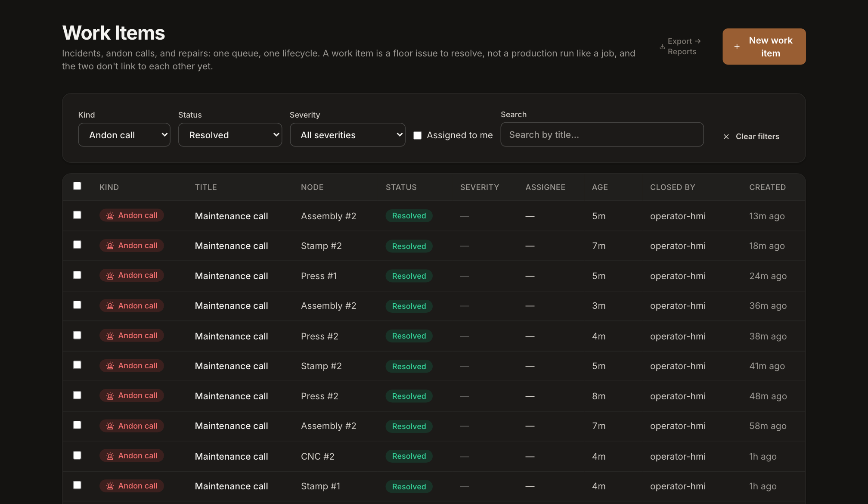Open the Kind dropdown showing Andon call
Image resolution: width=868 pixels, height=504 pixels.
[124, 135]
